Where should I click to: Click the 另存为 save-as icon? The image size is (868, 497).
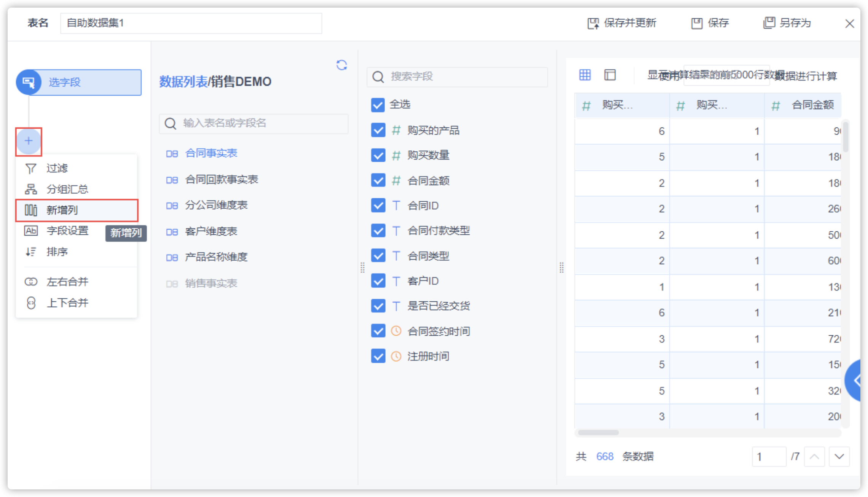[769, 23]
